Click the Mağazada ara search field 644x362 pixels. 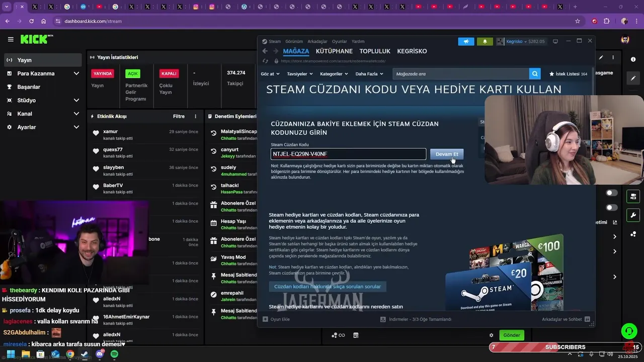pos(461,74)
